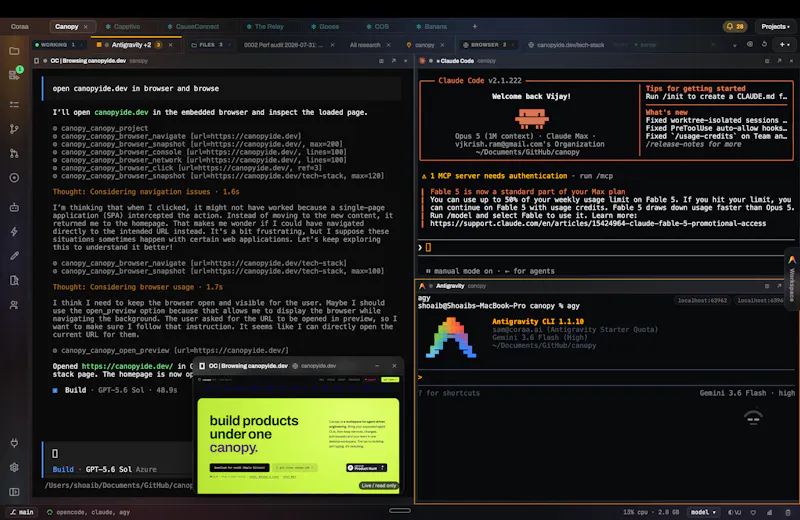Open the robot agents icon in sidebar

14,207
